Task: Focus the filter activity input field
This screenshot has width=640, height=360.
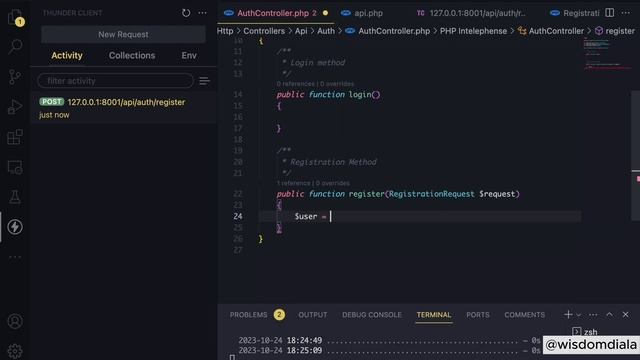Action: point(116,81)
